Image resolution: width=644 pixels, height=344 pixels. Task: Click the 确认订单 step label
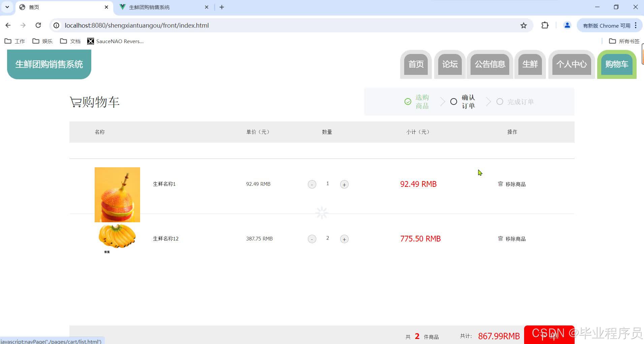468,102
